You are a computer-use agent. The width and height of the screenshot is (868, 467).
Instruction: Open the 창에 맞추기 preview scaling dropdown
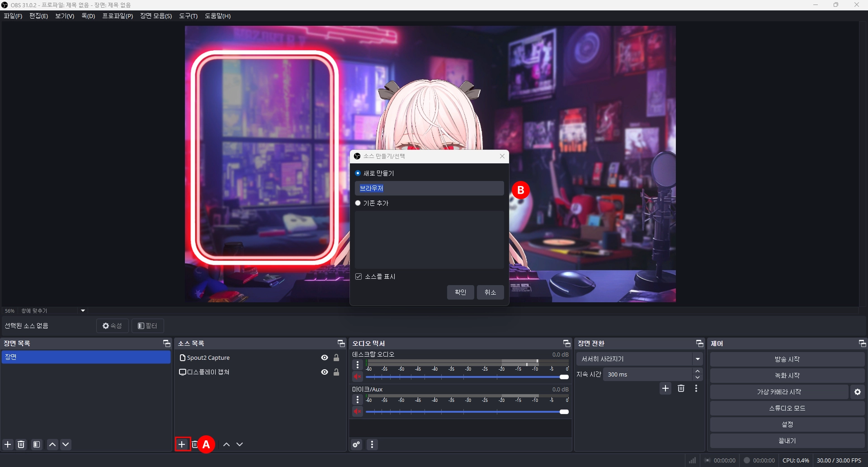pyautogui.click(x=53, y=311)
